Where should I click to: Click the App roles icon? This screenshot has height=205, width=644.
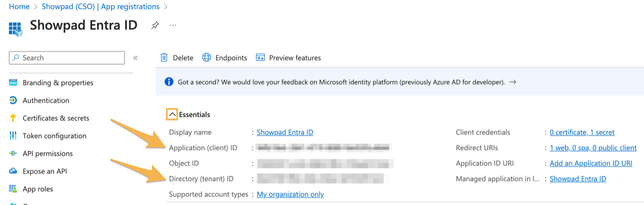(13, 189)
